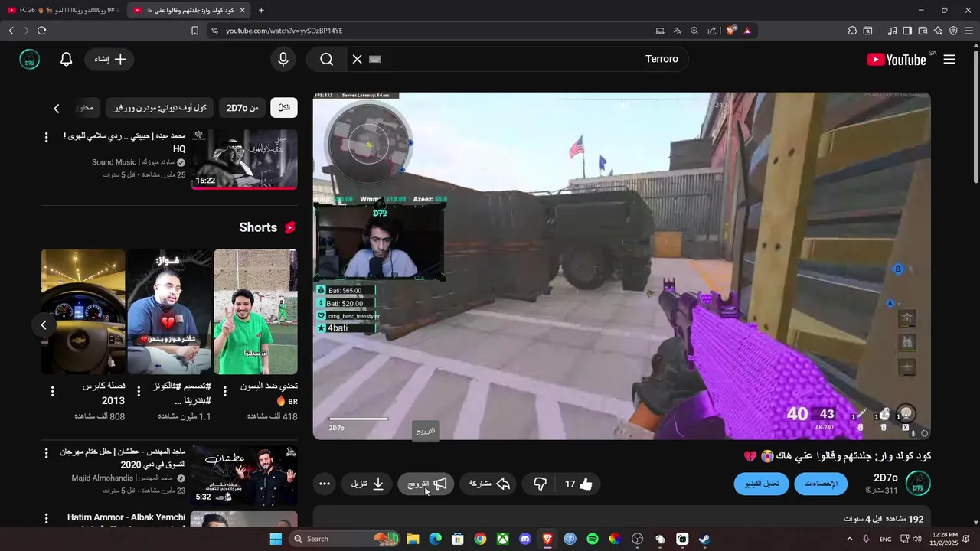Click the voice search microphone icon
The width and height of the screenshot is (980, 551).
coord(283,59)
